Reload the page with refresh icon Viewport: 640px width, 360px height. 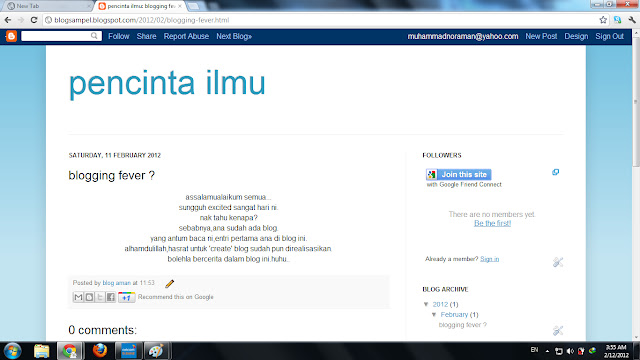pyautogui.click(x=34, y=20)
